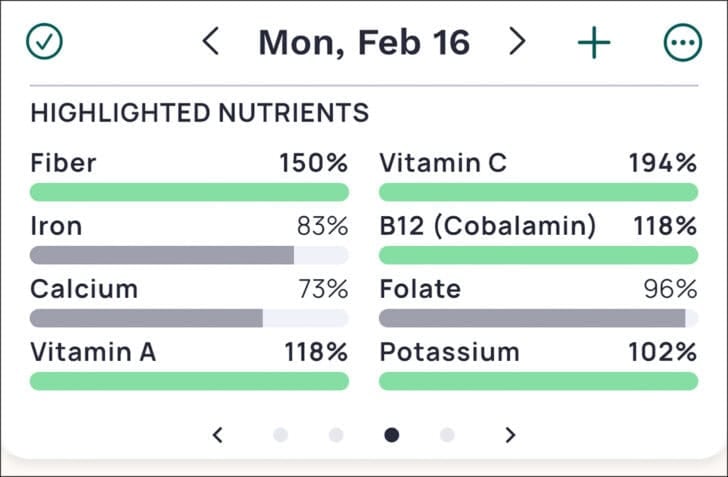Select the B12 (Cobalamin) label
Viewport: 728px width, 477px height.
(x=487, y=226)
